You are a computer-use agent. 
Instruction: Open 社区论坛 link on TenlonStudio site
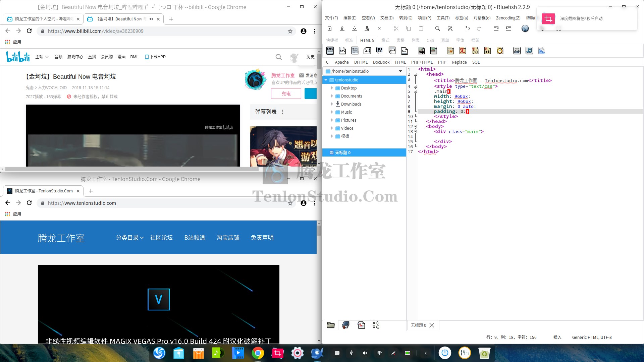click(x=161, y=237)
